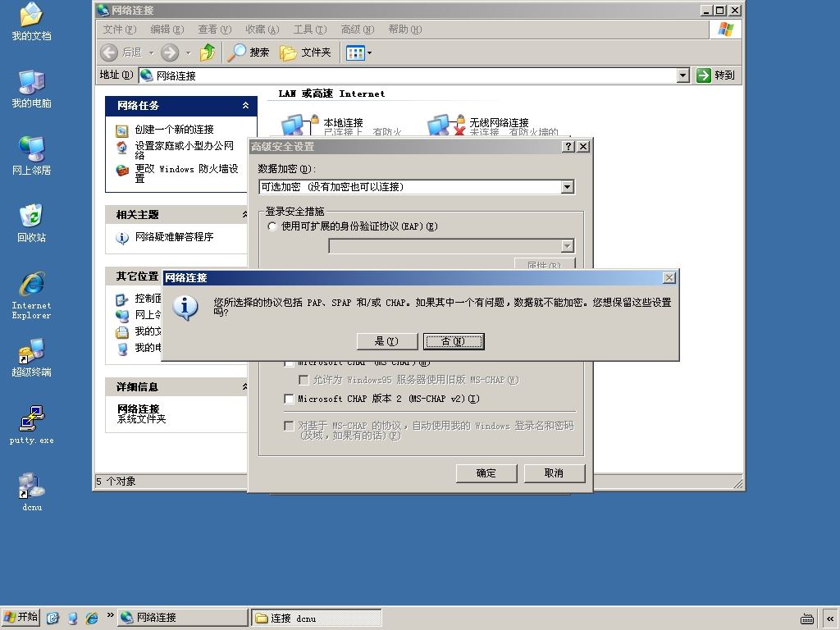This screenshot has height=630, width=840.
Task: Open the Help (帮助) menu
Action: [405, 30]
